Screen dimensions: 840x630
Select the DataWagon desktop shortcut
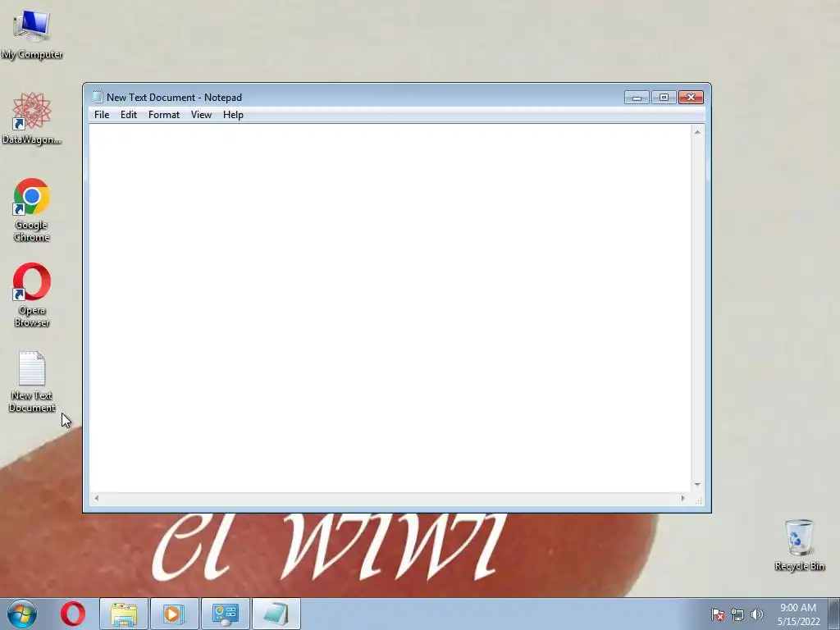(x=32, y=118)
